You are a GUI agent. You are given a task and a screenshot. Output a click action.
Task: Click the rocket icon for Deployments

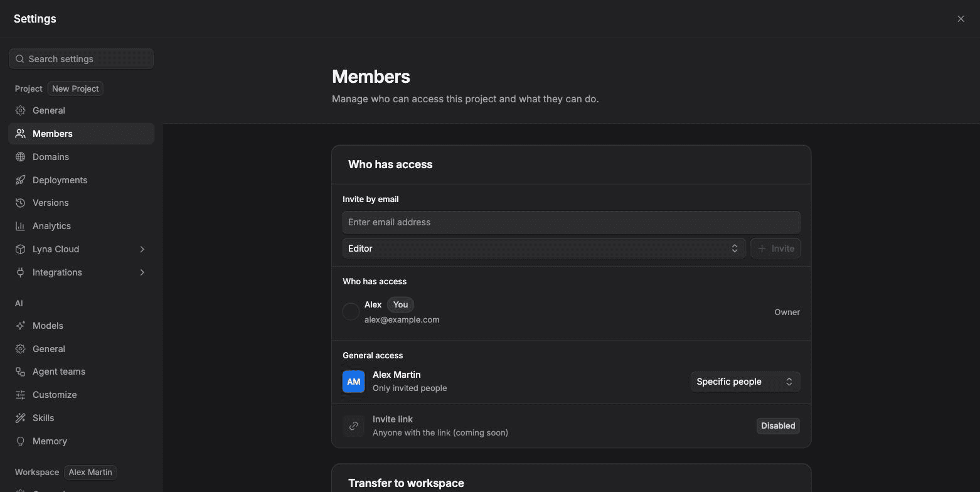pyautogui.click(x=20, y=180)
